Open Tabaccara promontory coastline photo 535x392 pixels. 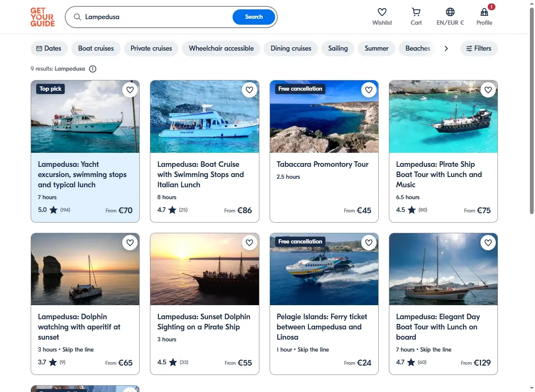click(x=324, y=117)
